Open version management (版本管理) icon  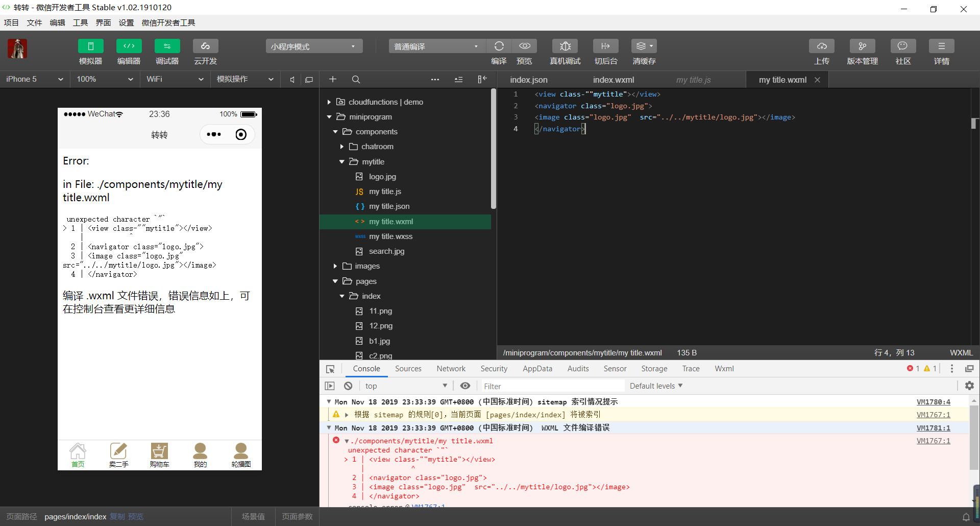(x=862, y=46)
